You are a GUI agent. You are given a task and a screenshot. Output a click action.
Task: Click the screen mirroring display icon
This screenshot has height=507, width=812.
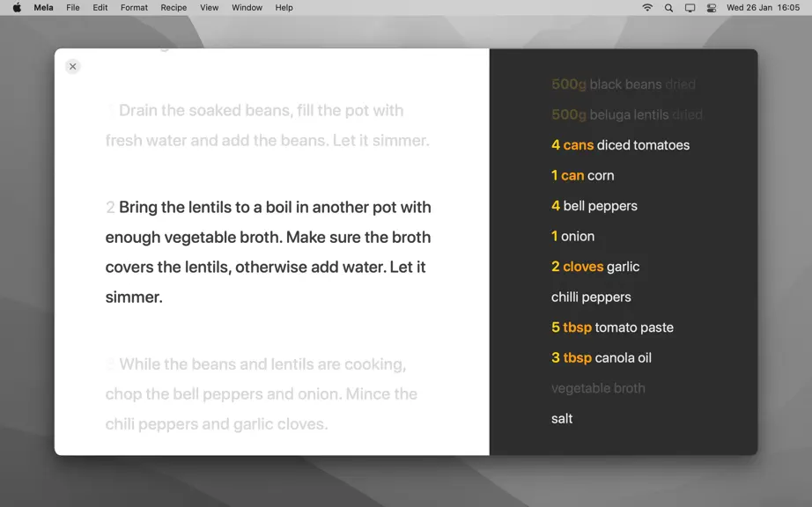coord(690,8)
